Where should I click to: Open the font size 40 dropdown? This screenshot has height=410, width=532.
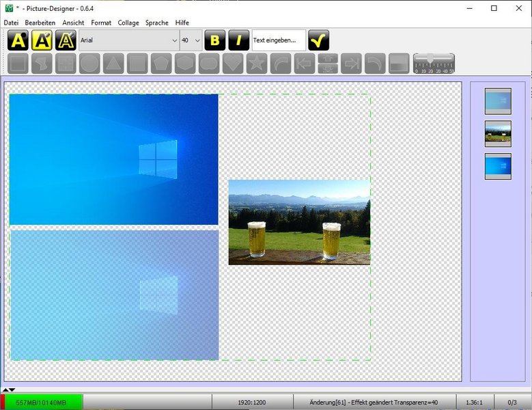[x=191, y=40]
